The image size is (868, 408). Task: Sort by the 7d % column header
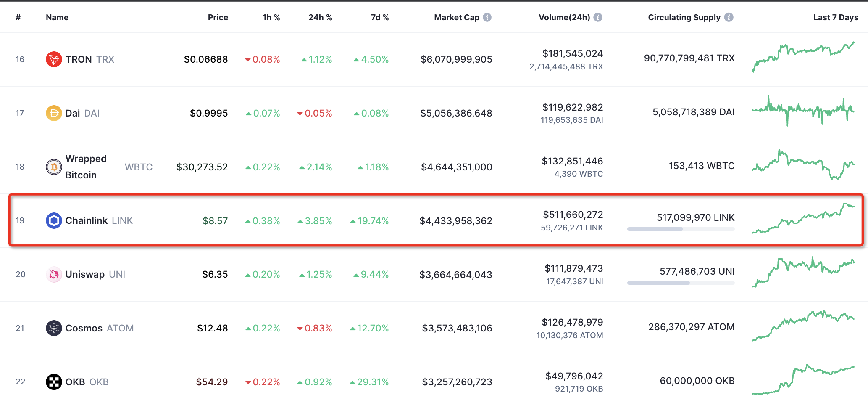coord(379,17)
